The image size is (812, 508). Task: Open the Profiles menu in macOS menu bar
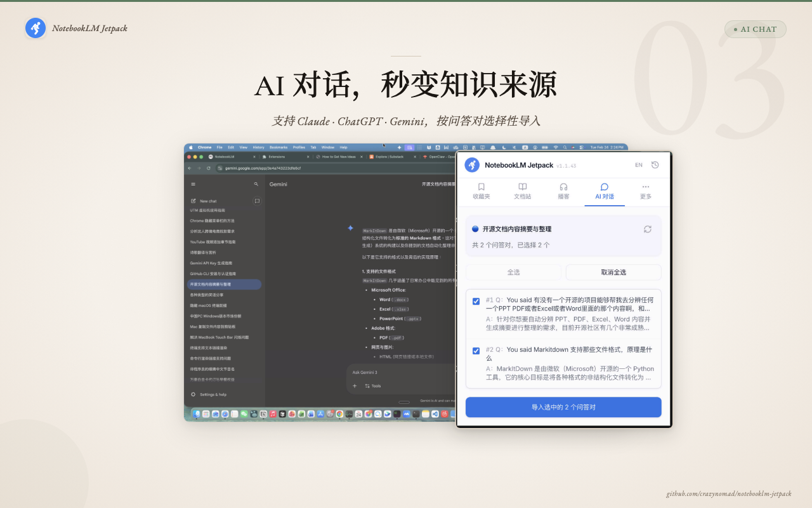[299, 147]
